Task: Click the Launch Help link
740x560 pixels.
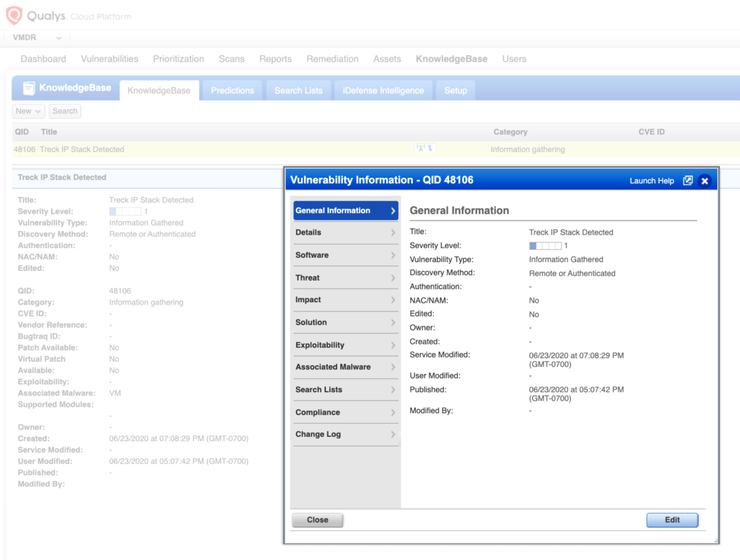Action: click(651, 181)
